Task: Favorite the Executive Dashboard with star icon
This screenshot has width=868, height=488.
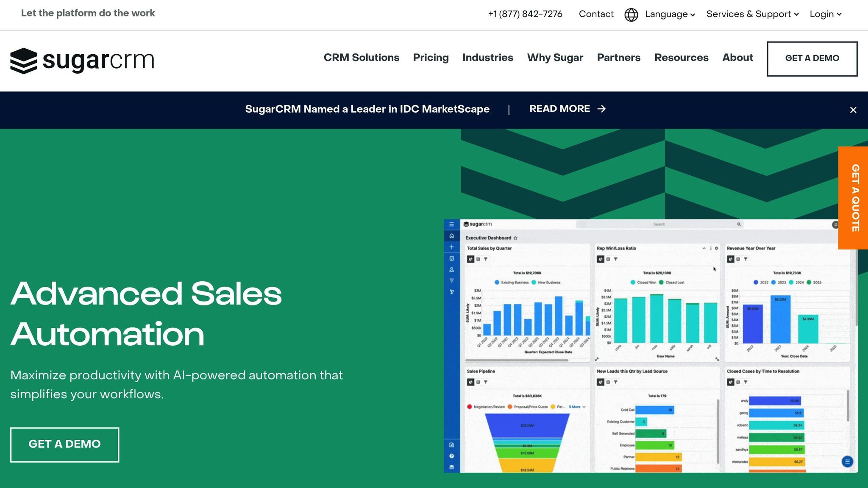Action: click(515, 238)
